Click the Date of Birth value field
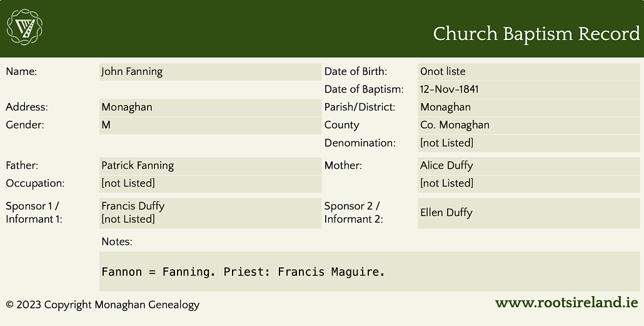 pos(529,72)
